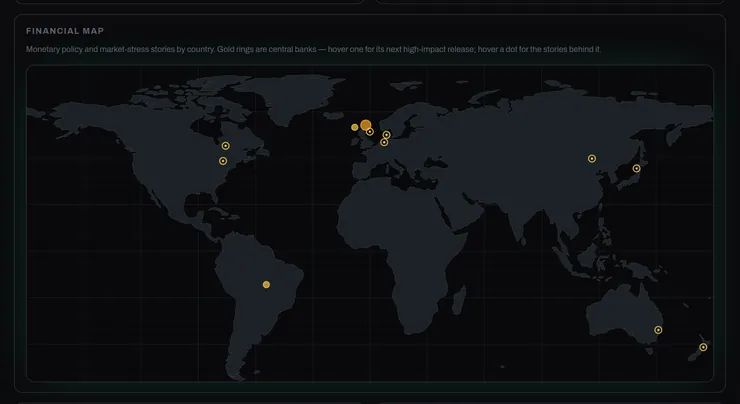Click the "Monetary policy and market-stress" description text
Viewport: 740px width, 404px height.
(x=313, y=49)
